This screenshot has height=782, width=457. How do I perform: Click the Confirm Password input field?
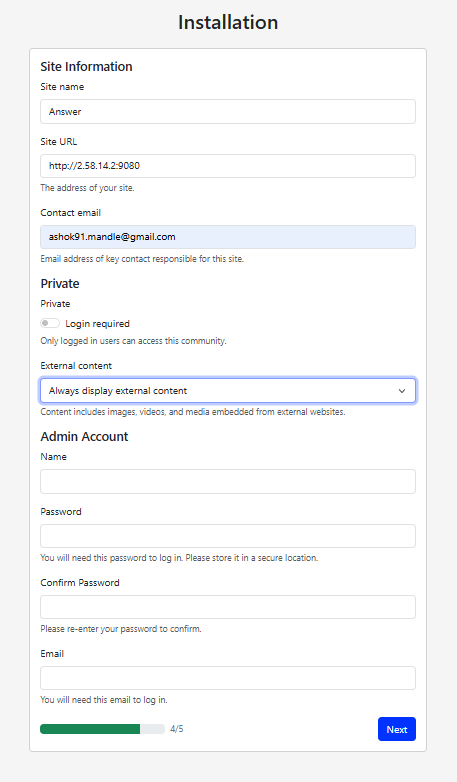(228, 607)
